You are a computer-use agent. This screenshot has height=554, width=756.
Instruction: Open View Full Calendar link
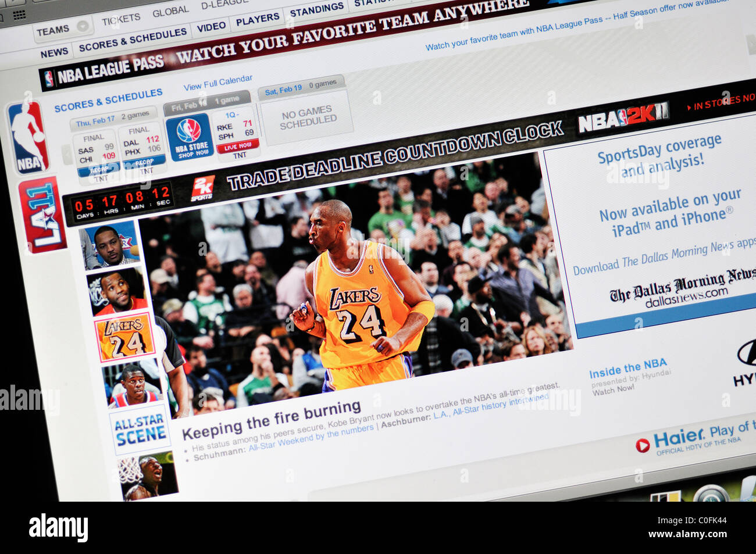[218, 83]
